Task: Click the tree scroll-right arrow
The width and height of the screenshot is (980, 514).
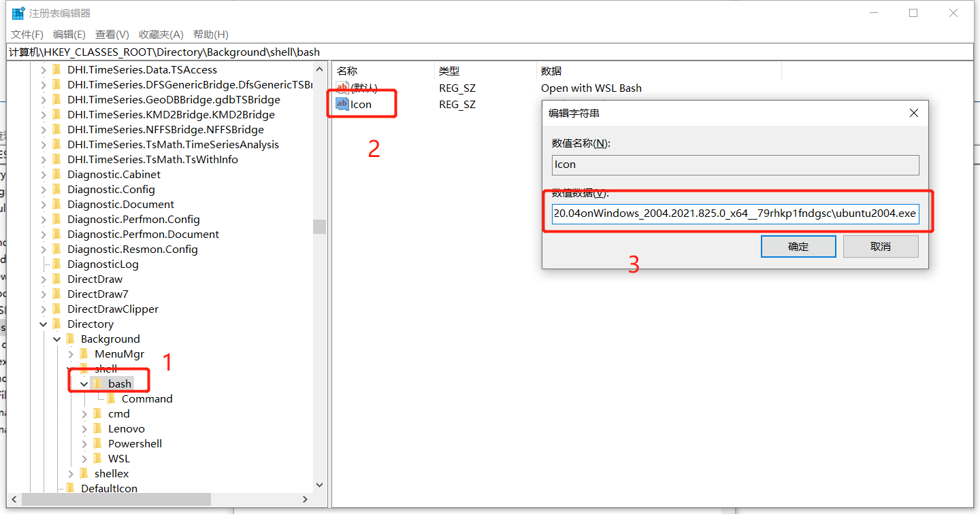Action: (x=305, y=499)
